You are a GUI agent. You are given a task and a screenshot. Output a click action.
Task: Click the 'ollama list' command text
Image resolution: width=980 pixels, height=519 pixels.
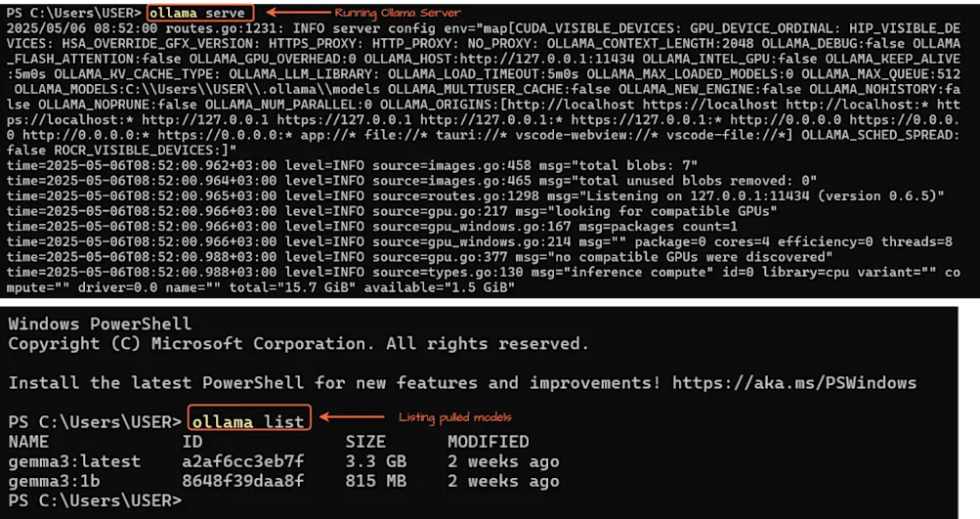pos(248,422)
